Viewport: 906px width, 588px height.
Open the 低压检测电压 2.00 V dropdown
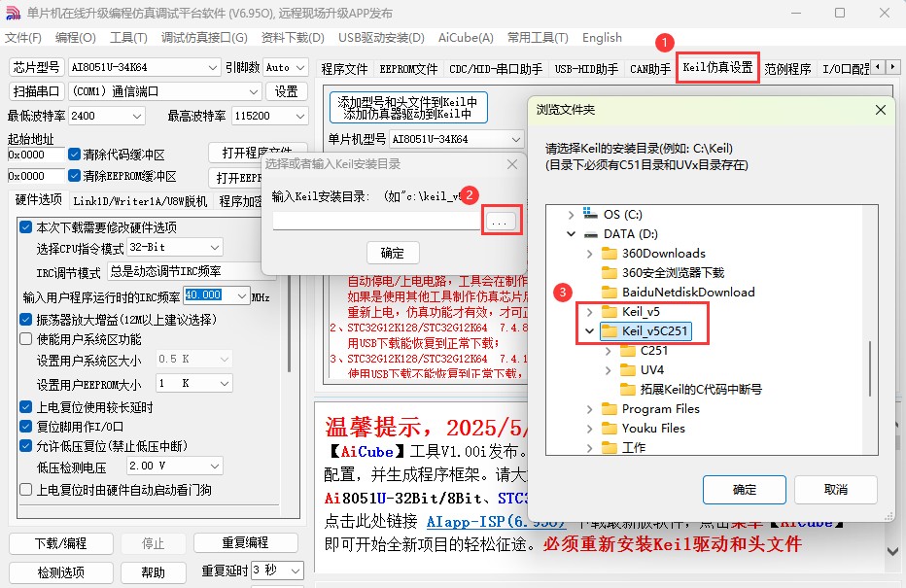coord(175,466)
